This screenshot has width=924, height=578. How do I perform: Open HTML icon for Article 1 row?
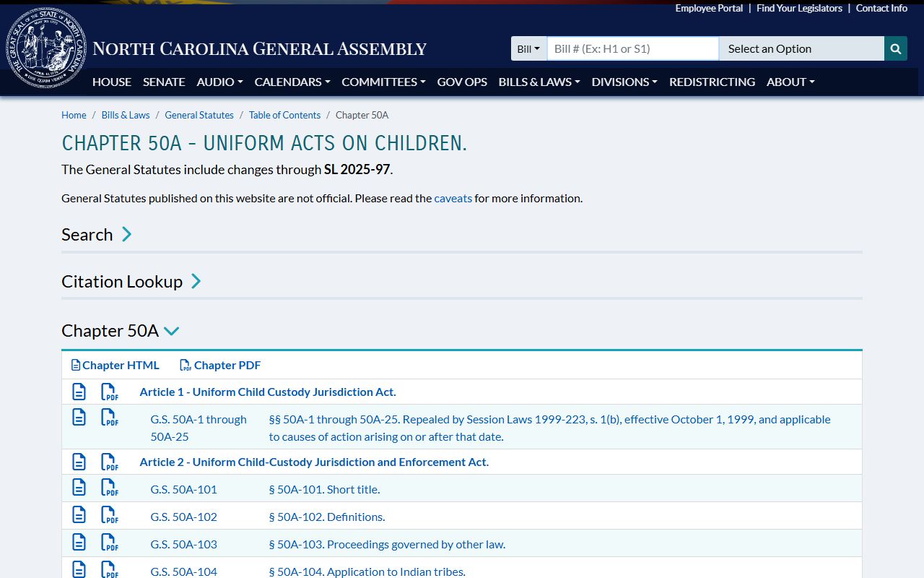click(79, 392)
